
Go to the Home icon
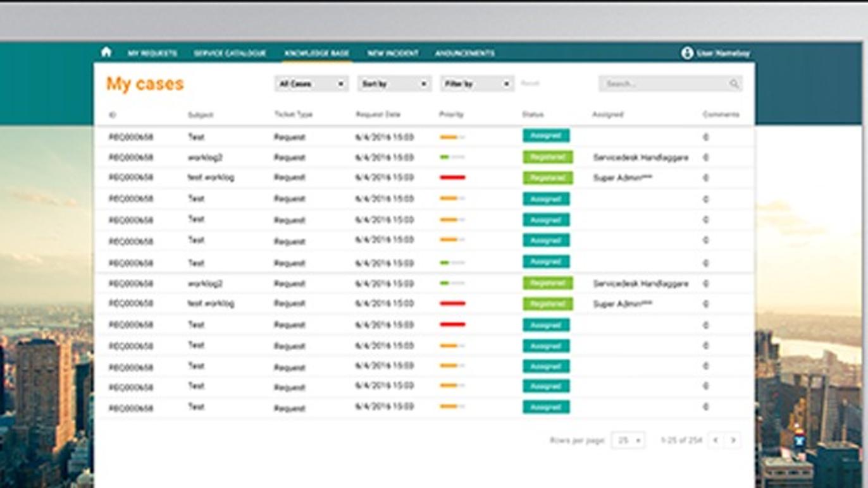point(106,52)
